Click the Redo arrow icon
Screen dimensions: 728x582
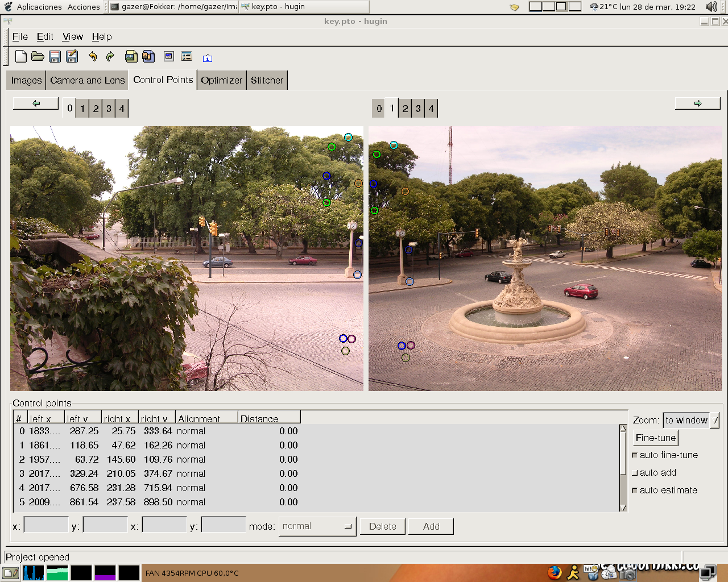110,56
